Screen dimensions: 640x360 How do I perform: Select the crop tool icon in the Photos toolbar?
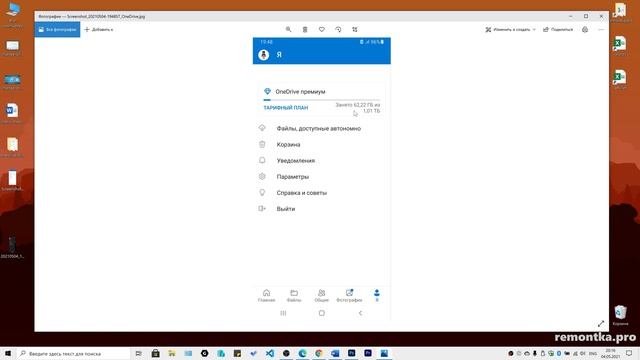[355, 29]
